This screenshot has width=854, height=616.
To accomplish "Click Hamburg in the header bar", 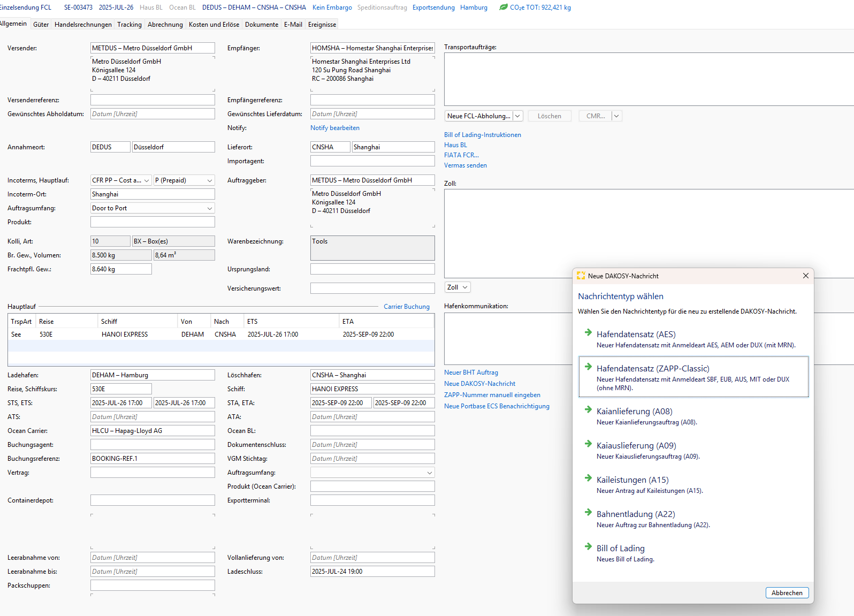I will click(x=474, y=7).
